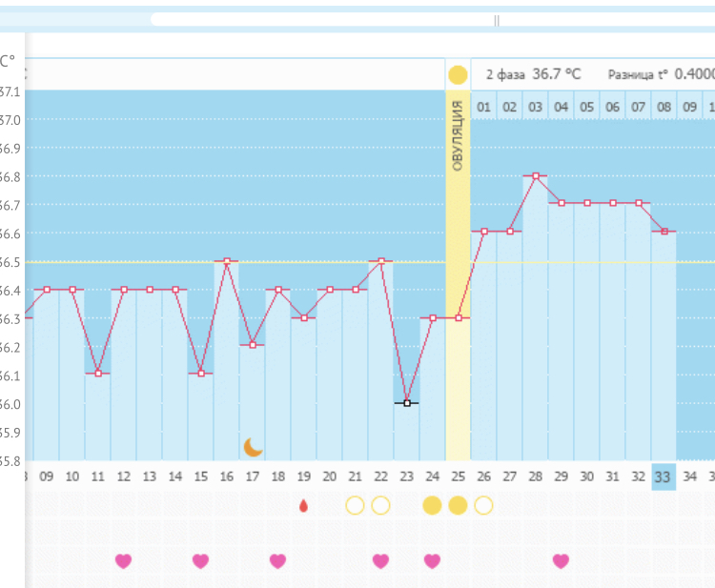
Task: Click the pink heart under day 29
Action: (x=561, y=560)
